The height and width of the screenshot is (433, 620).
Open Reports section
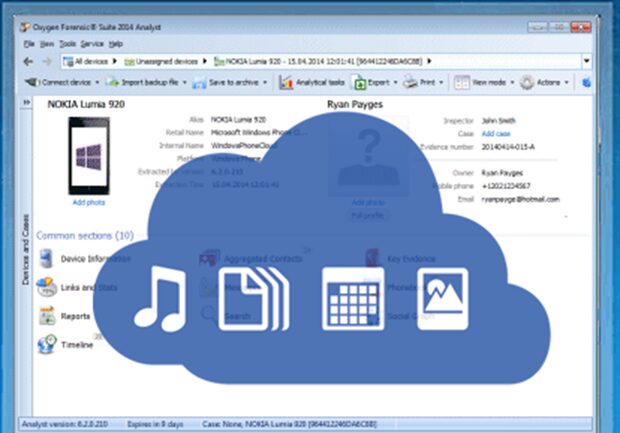coord(65,316)
